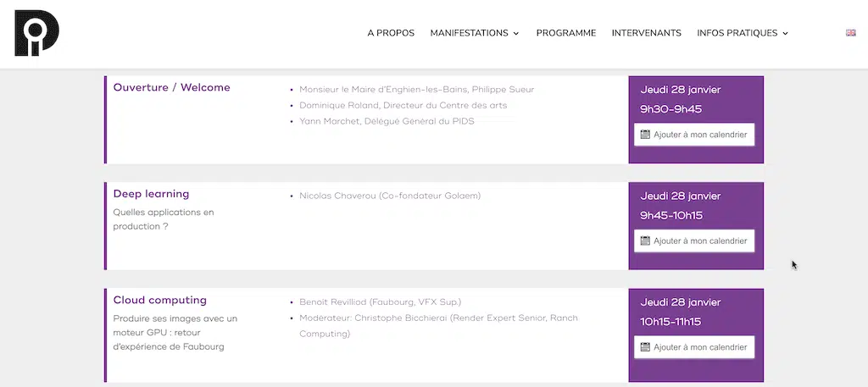868x387 pixels.
Task: Open the Deep learning session title
Action: pos(151,194)
